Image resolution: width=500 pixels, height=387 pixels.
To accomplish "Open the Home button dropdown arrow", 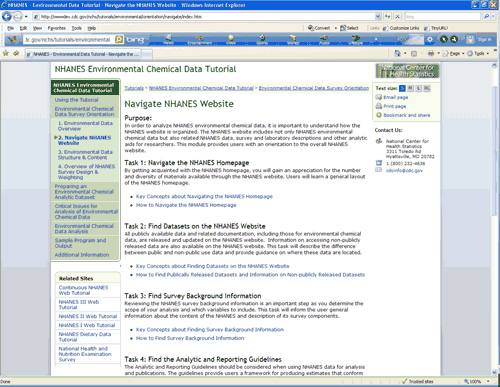I will pyautogui.click(x=405, y=53).
